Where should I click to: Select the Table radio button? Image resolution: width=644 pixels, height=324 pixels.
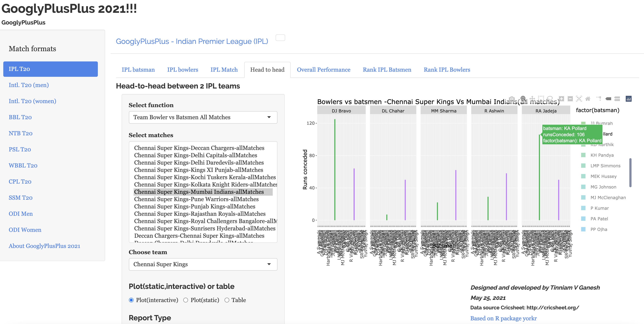[227, 300]
